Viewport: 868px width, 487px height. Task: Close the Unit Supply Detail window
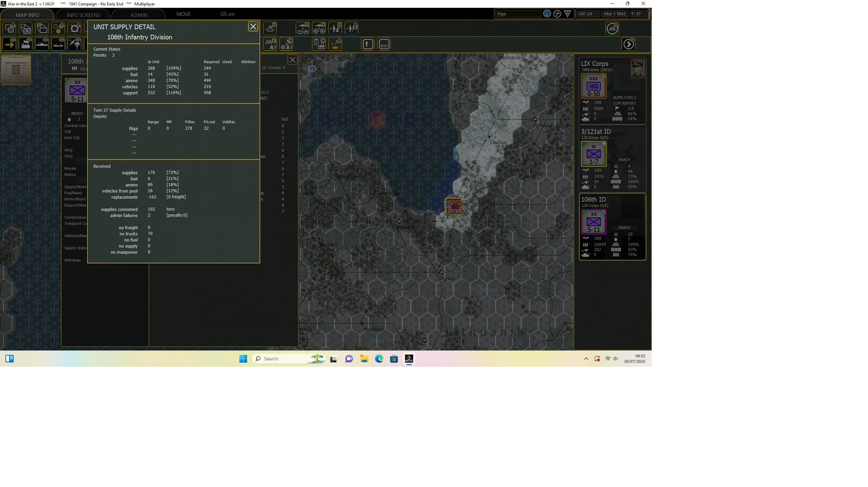253,26
